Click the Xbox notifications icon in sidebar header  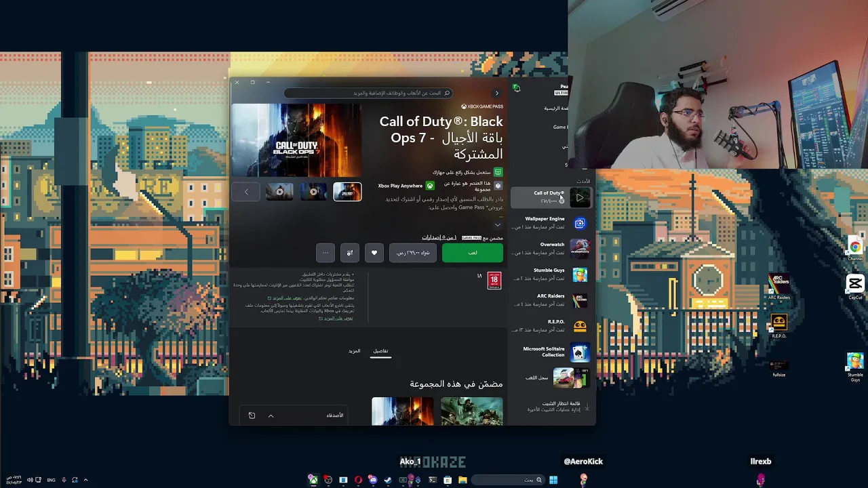point(516,87)
